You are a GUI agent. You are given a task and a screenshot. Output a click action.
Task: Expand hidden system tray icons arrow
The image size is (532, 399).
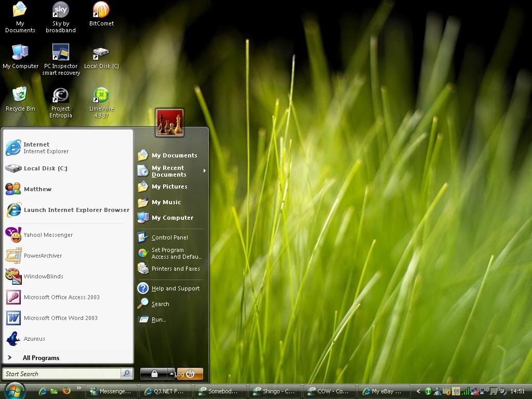418,391
